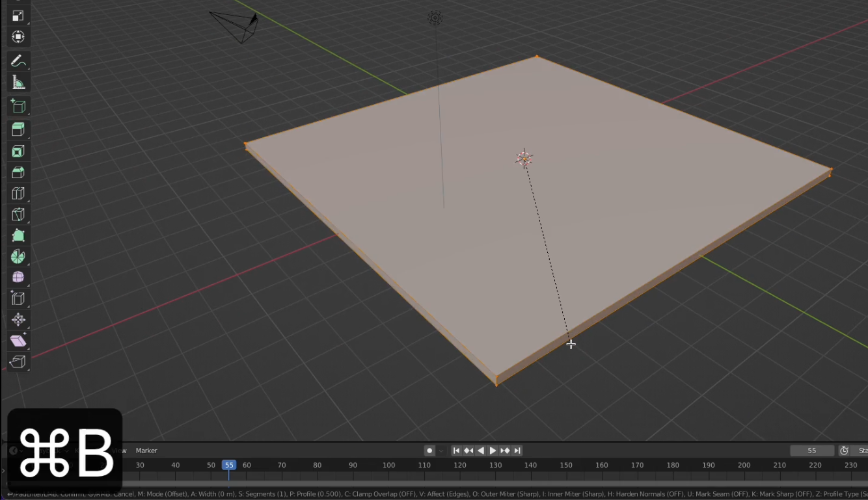868x500 pixels.
Task: Select the Spin tool
Action: click(18, 256)
